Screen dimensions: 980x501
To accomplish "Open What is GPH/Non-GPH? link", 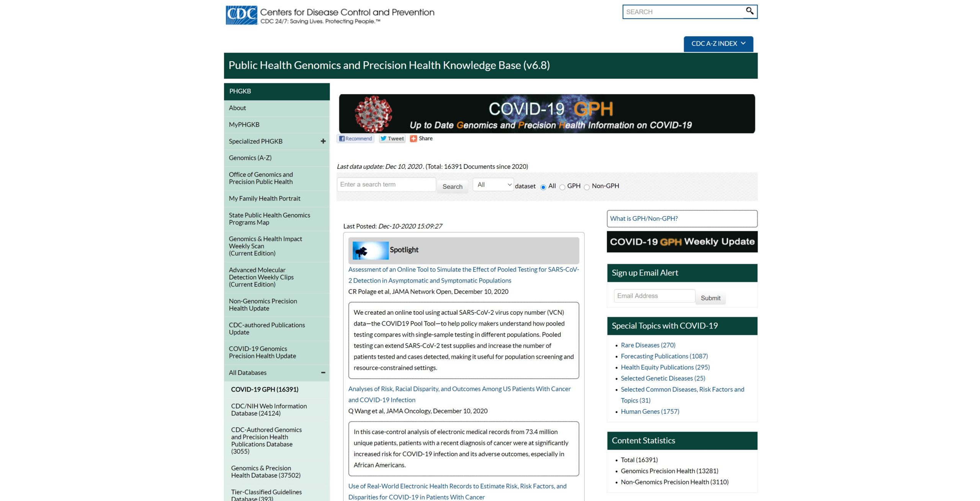I will coord(644,218).
